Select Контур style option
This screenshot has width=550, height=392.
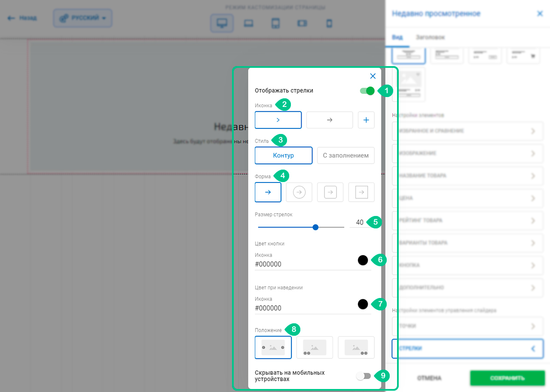tap(284, 155)
